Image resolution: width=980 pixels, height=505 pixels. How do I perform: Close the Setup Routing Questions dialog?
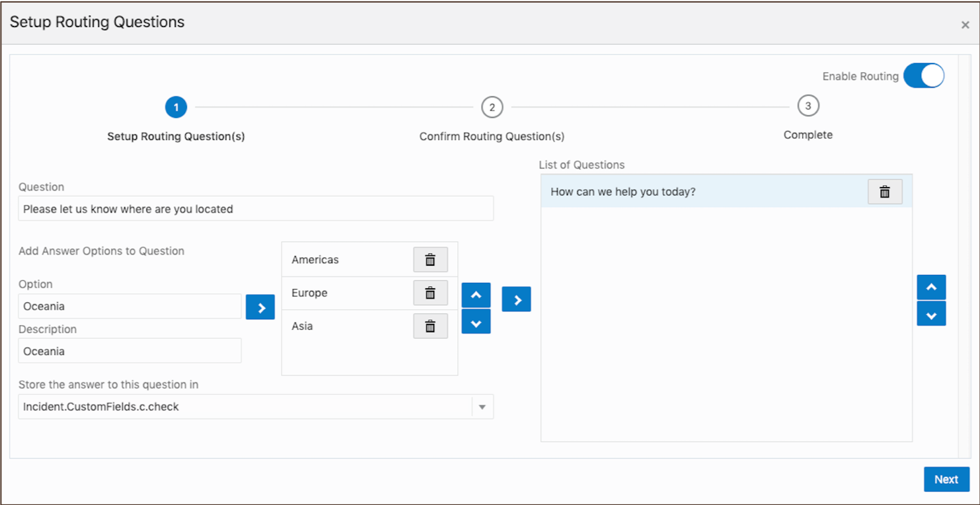tap(965, 25)
